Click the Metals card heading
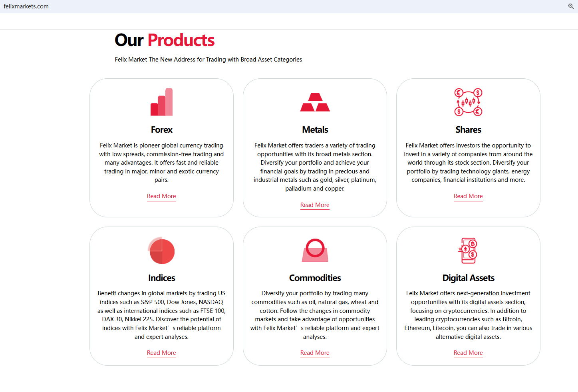 [x=315, y=130]
